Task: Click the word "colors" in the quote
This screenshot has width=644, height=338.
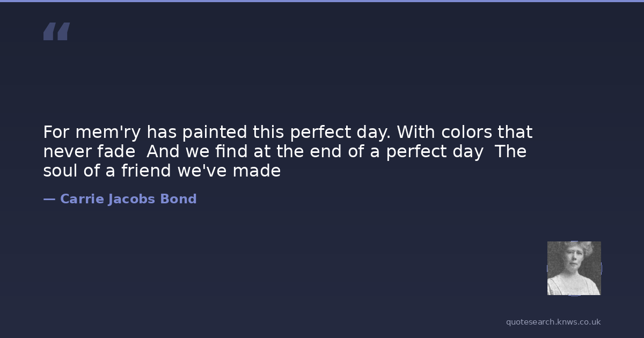Action: pyautogui.click(x=465, y=132)
